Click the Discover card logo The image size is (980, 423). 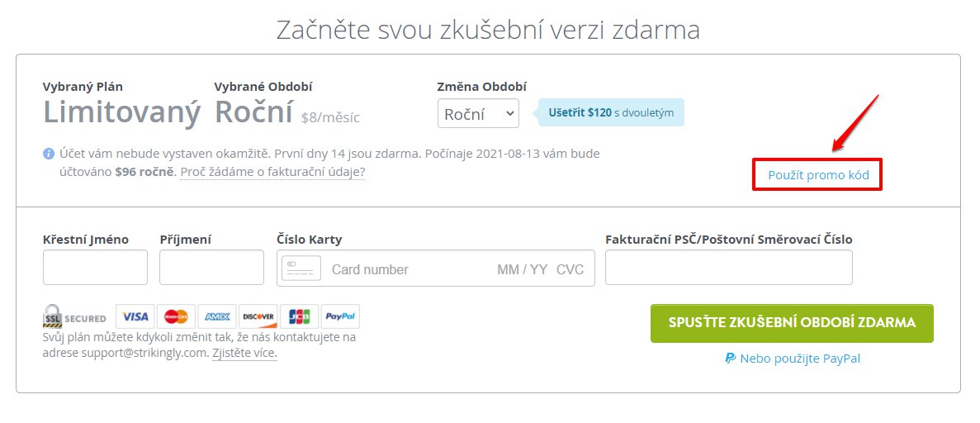pyautogui.click(x=258, y=316)
